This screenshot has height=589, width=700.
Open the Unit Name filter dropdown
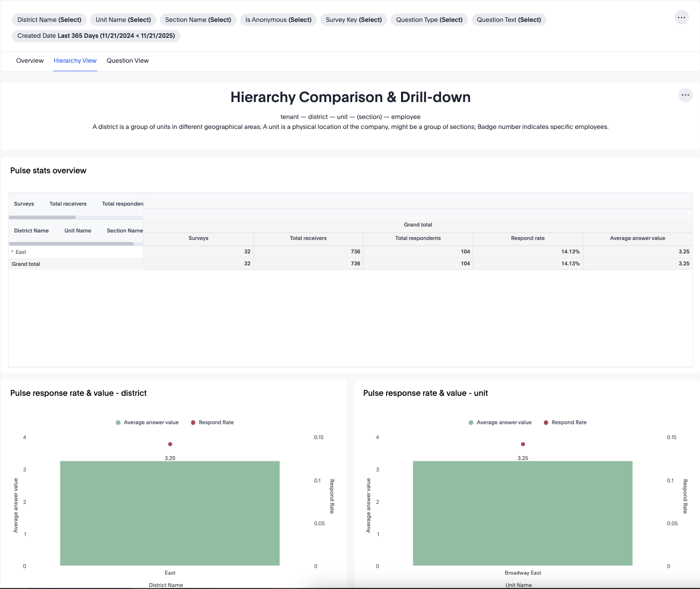tap(123, 20)
